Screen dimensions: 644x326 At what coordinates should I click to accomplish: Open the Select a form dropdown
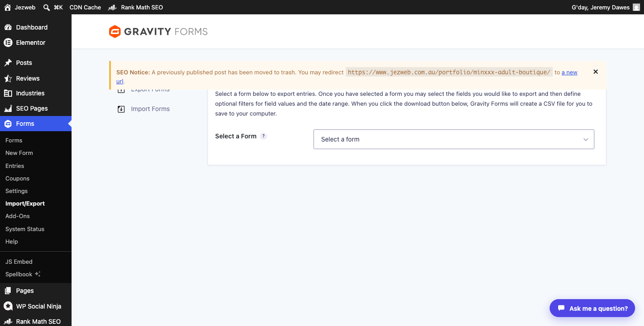(454, 139)
